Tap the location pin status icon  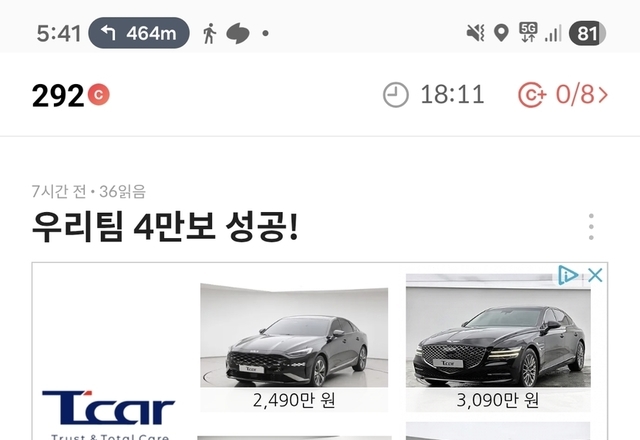[x=501, y=33]
